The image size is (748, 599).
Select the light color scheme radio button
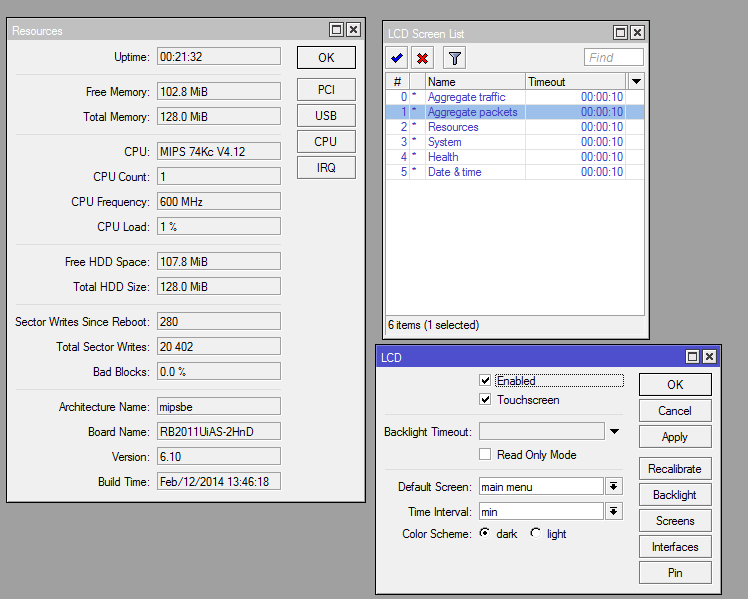pyautogui.click(x=536, y=534)
